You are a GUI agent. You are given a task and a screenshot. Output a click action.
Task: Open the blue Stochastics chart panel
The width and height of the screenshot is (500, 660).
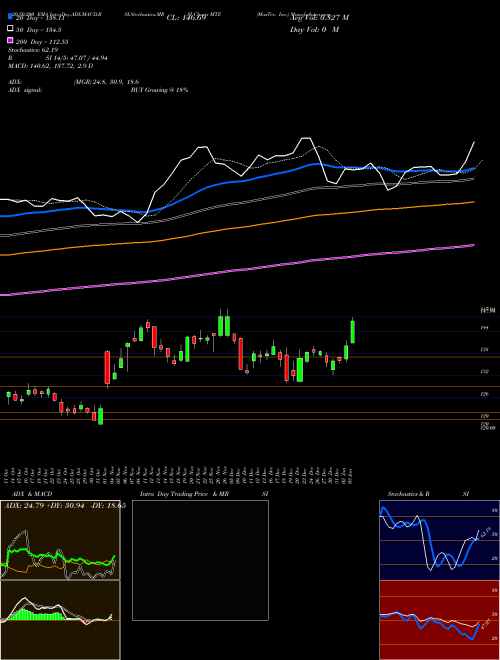click(x=439, y=540)
